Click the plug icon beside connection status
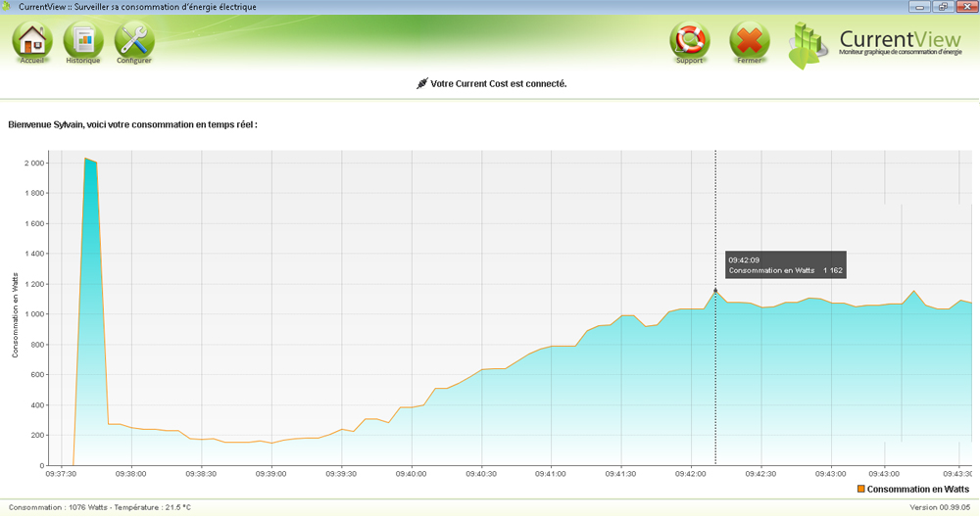Image resolution: width=980 pixels, height=519 pixels. tap(422, 84)
